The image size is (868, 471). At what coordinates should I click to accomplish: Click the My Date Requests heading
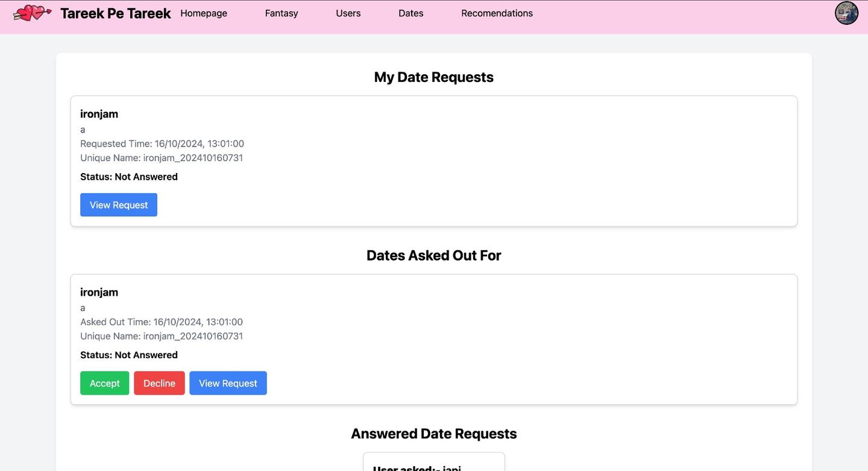coord(434,77)
